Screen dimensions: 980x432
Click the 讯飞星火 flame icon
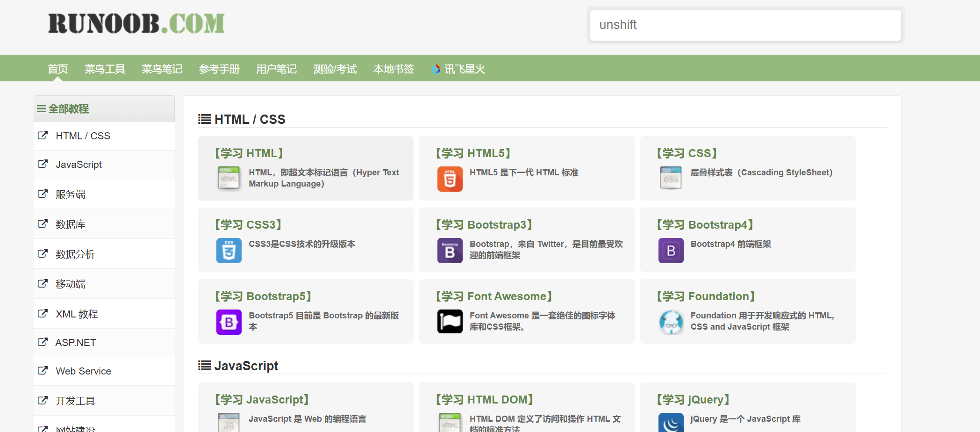pyautogui.click(x=436, y=69)
